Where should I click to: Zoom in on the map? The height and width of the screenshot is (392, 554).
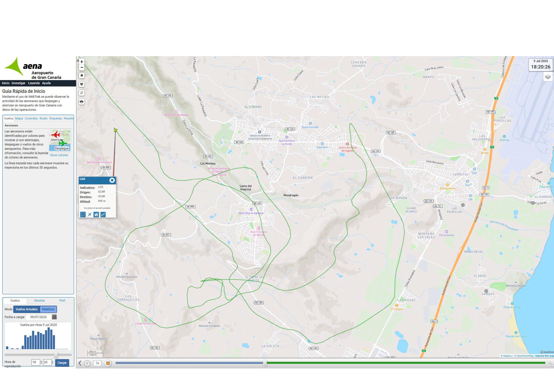[x=81, y=62]
